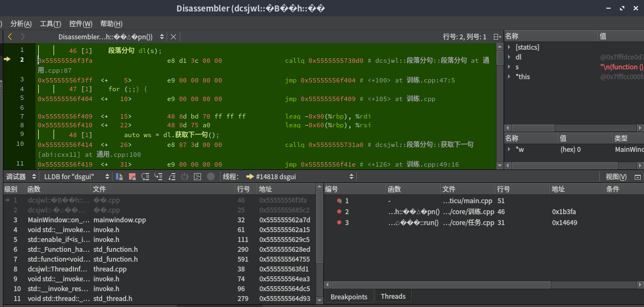This screenshot has height=307, width=644.
Task: Click the stack view vertical scrollbar
Action: point(320,245)
